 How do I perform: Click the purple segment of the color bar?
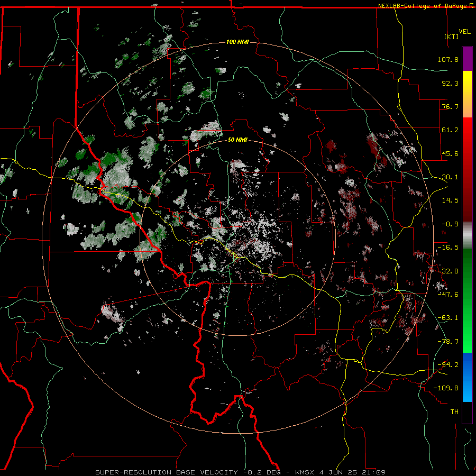467,59
